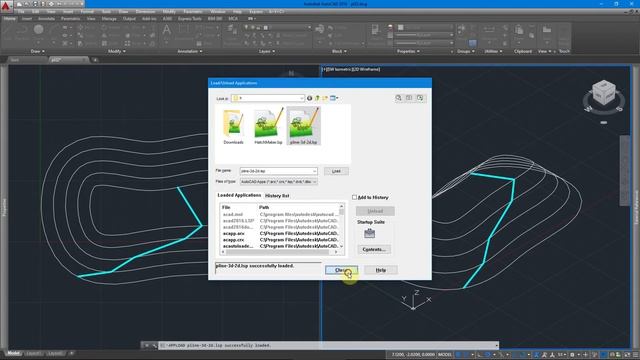Open the File menu in the menu bar
Viewport: 640px width, 360px height.
(21, 12)
